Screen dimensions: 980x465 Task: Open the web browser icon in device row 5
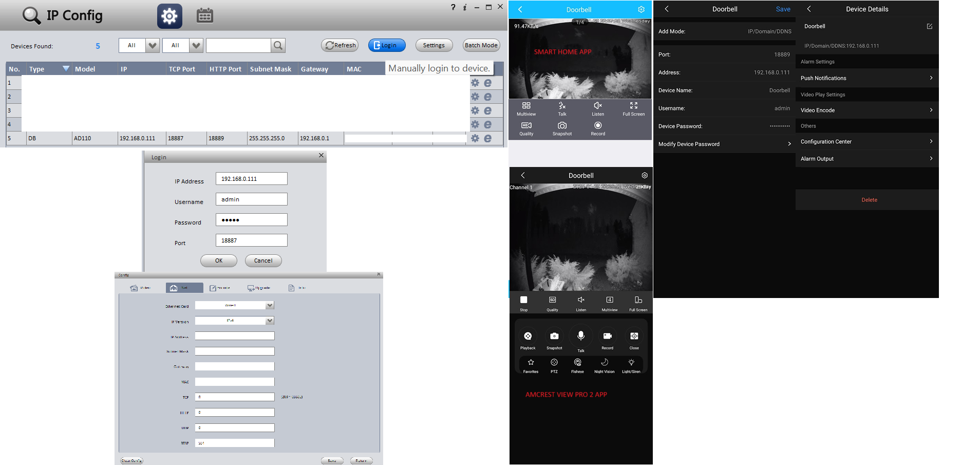tap(488, 138)
